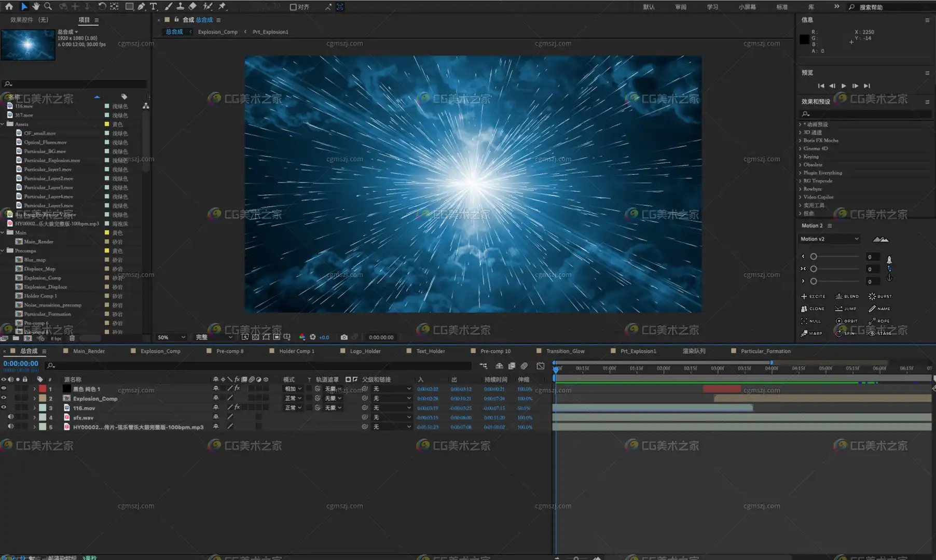Select the Zoom magnifier tool
The image size is (936, 560).
(x=48, y=6)
